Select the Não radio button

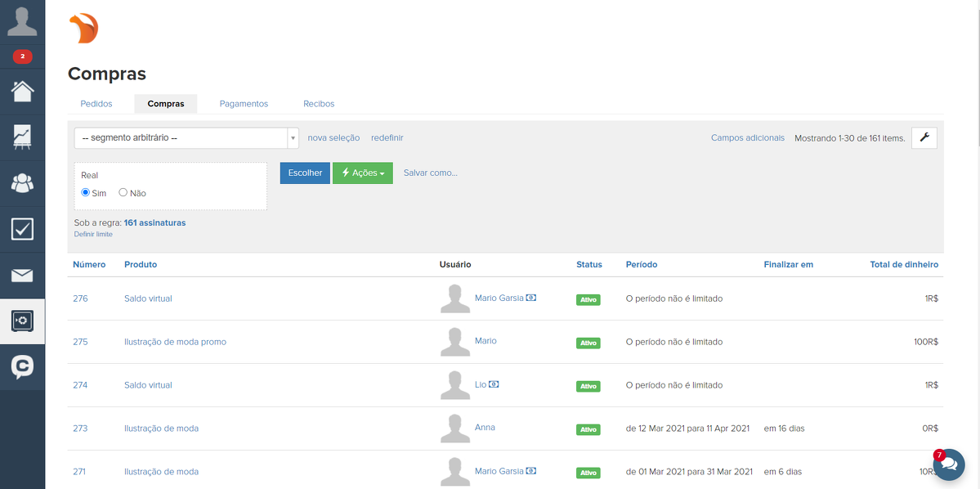pos(123,193)
